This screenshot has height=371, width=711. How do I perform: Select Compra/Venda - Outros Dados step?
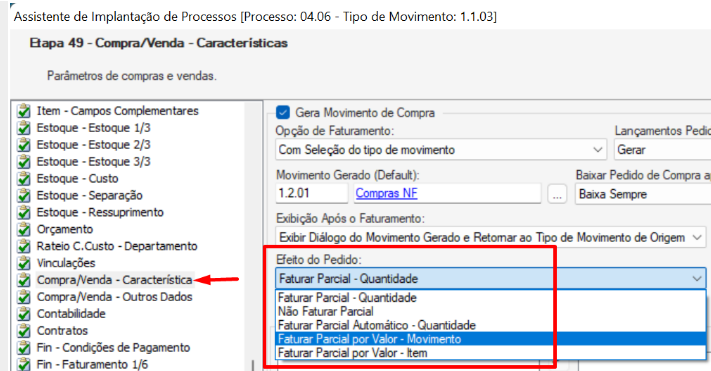pyautogui.click(x=114, y=297)
